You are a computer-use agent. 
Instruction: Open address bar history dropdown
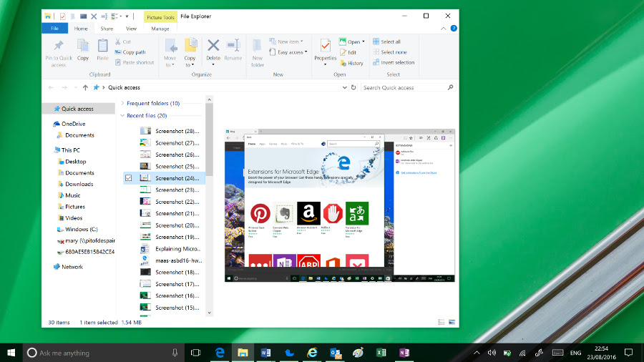tap(345, 87)
